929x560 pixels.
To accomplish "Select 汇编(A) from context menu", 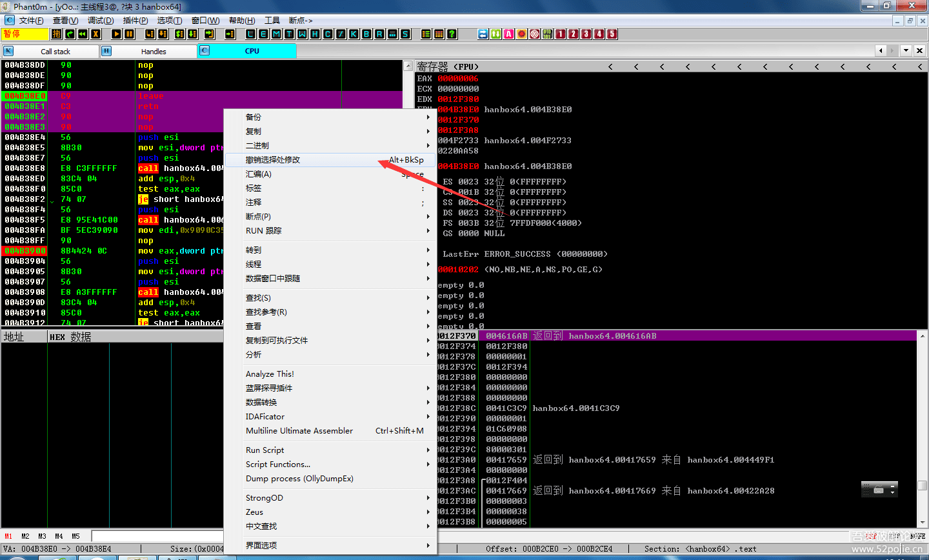I will point(330,174).
